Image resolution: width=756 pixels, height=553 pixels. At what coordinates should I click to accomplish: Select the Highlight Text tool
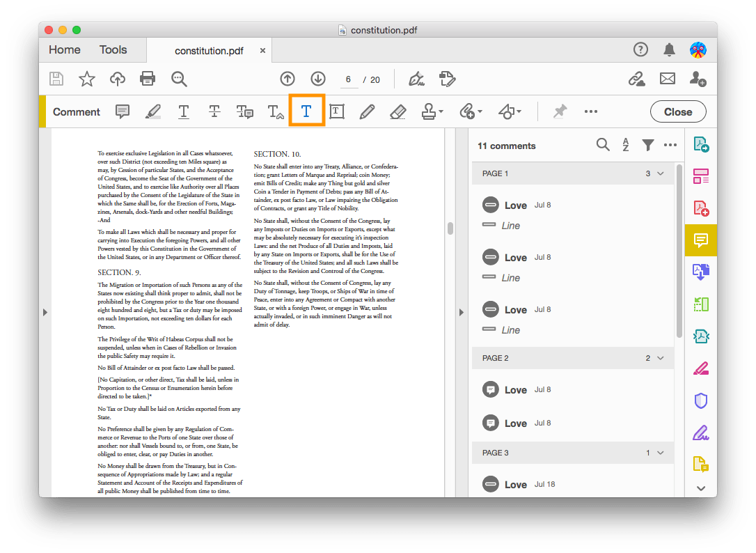point(153,111)
